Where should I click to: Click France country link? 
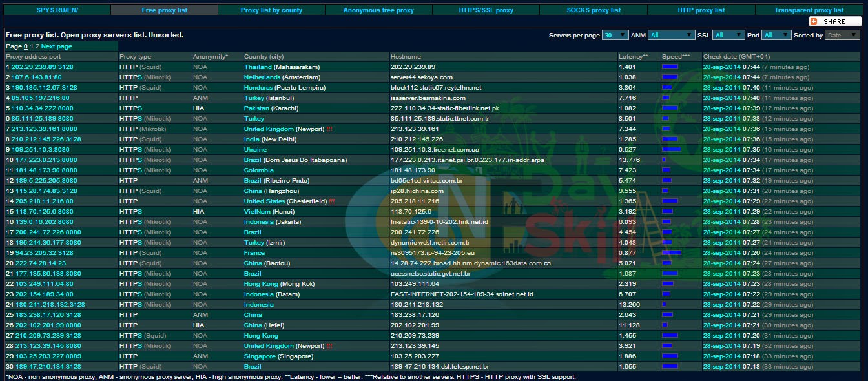click(254, 253)
